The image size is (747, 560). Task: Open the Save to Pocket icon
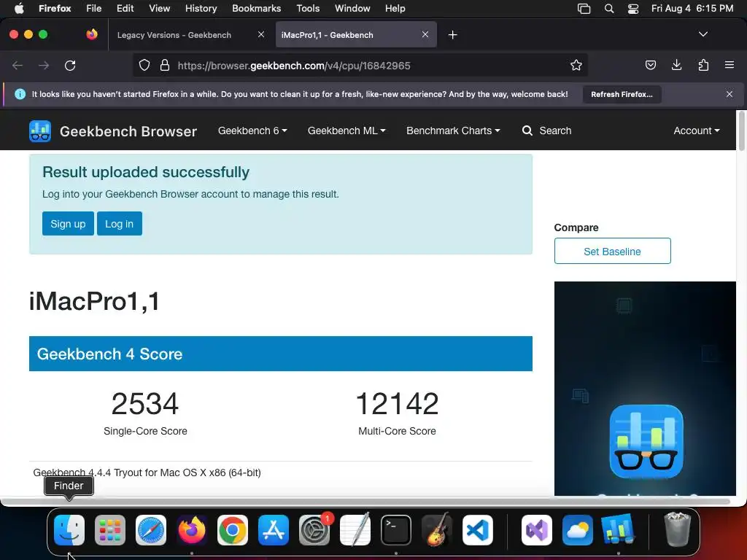[x=650, y=65]
